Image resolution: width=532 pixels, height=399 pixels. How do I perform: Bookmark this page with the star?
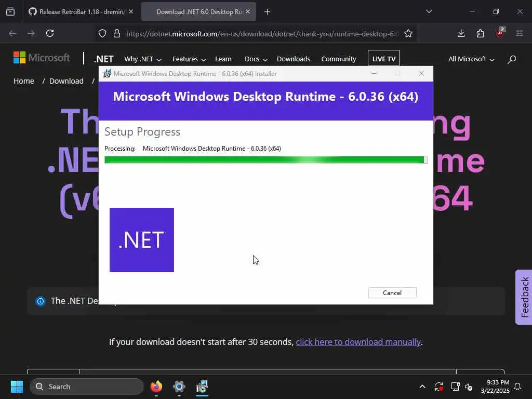coord(408,34)
